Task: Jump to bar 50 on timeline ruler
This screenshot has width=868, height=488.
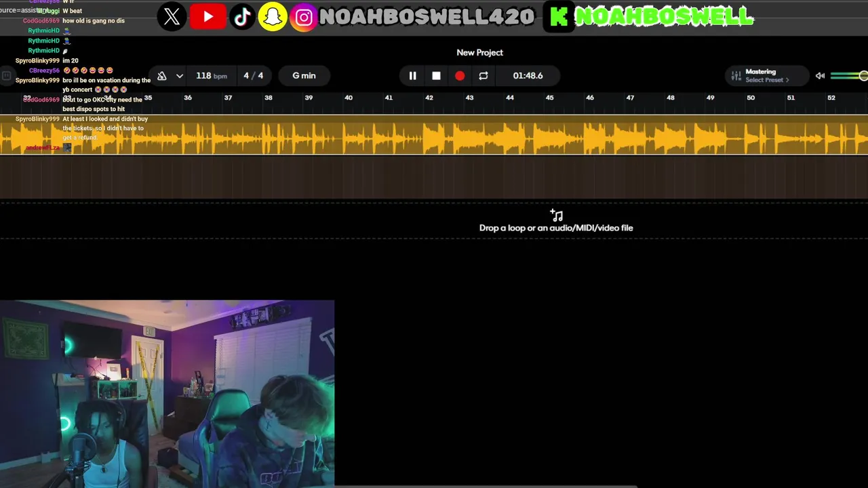Action: click(751, 98)
